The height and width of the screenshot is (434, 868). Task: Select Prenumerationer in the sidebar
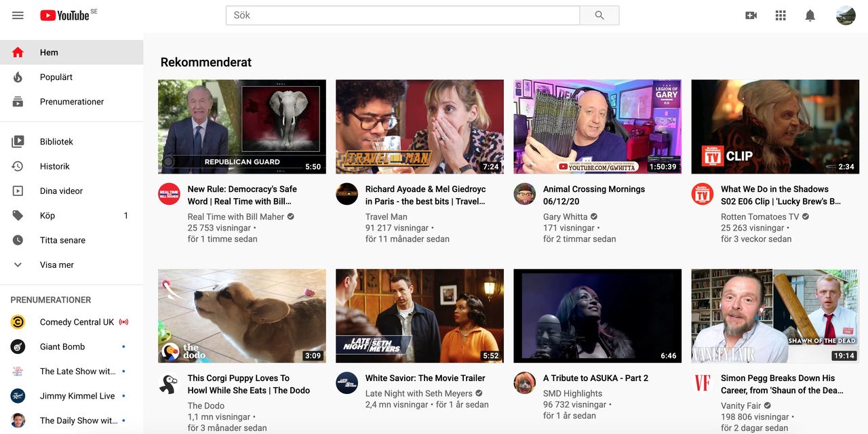[x=71, y=102]
